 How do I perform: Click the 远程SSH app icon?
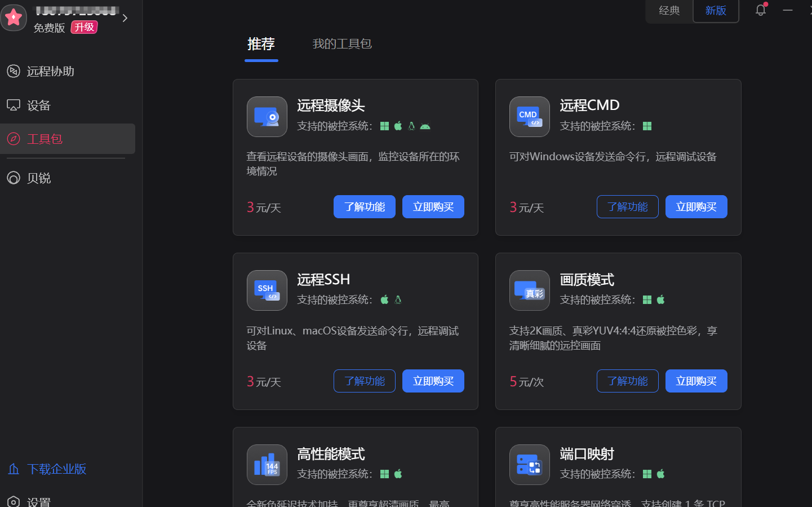pos(267,290)
